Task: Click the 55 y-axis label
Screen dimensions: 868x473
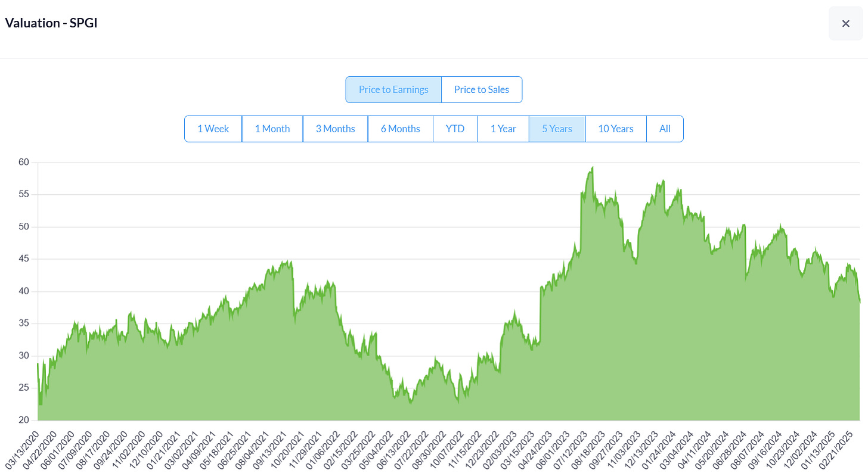Action: 25,195
